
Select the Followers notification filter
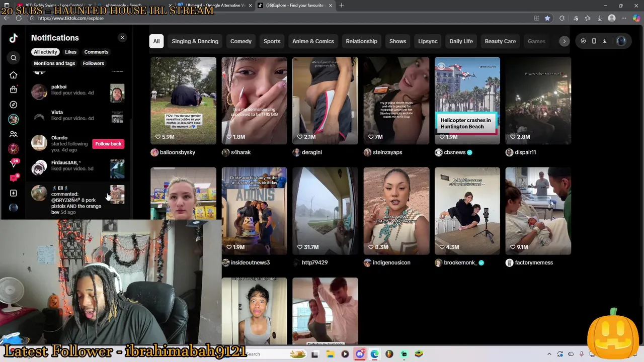94,63
